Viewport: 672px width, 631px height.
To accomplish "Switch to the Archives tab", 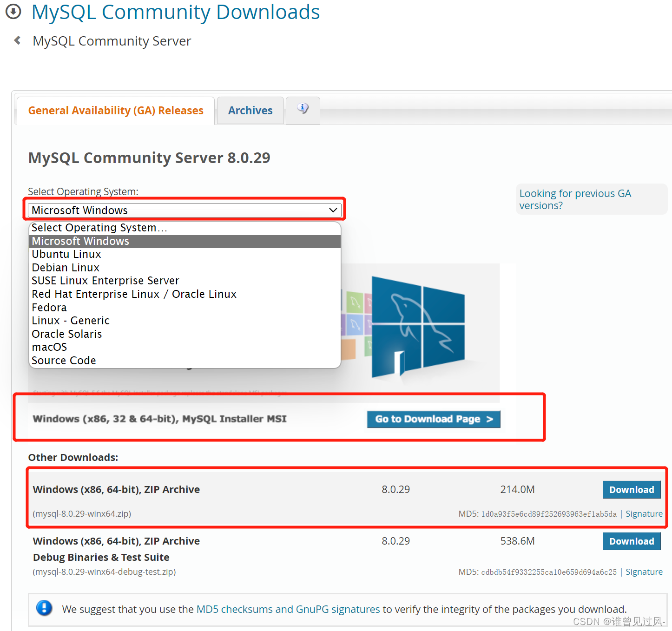I will pyautogui.click(x=250, y=111).
